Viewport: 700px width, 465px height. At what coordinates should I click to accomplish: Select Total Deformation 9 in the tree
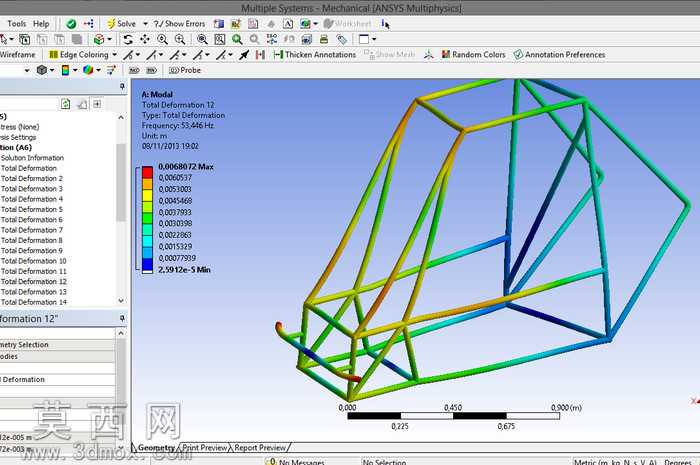(x=32, y=251)
